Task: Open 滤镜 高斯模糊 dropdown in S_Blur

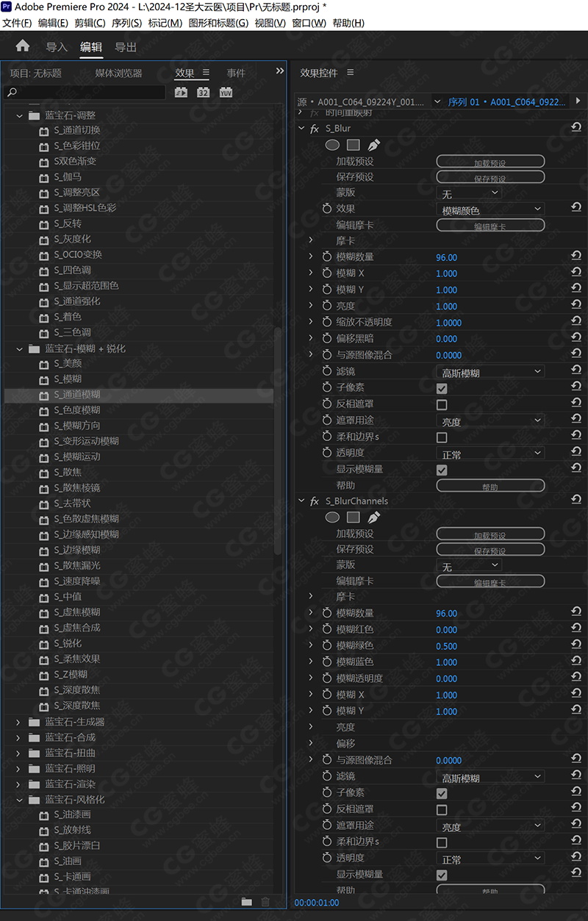Action: [x=490, y=372]
